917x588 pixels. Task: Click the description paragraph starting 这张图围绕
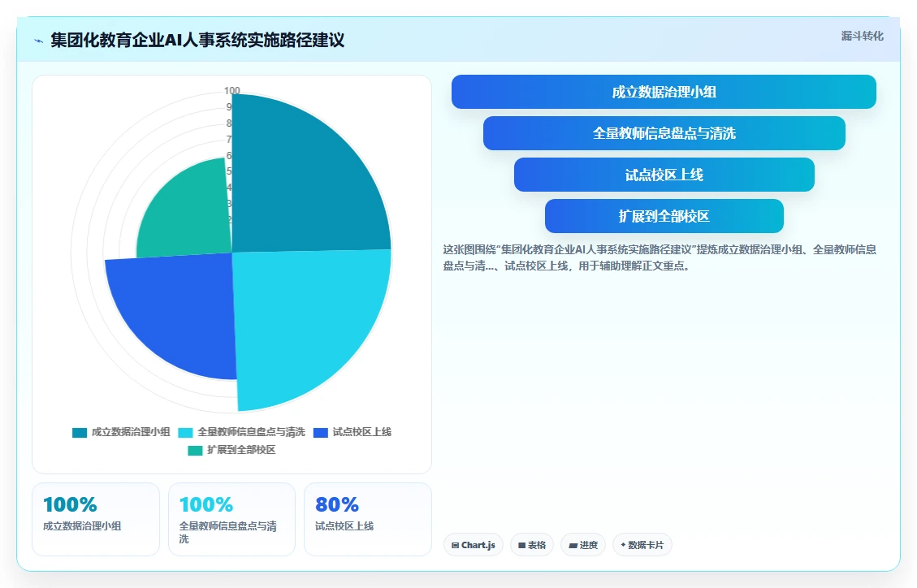pos(660,257)
